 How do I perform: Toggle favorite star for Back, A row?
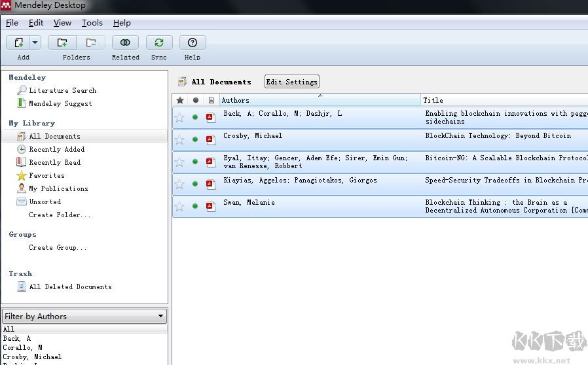pyautogui.click(x=179, y=118)
